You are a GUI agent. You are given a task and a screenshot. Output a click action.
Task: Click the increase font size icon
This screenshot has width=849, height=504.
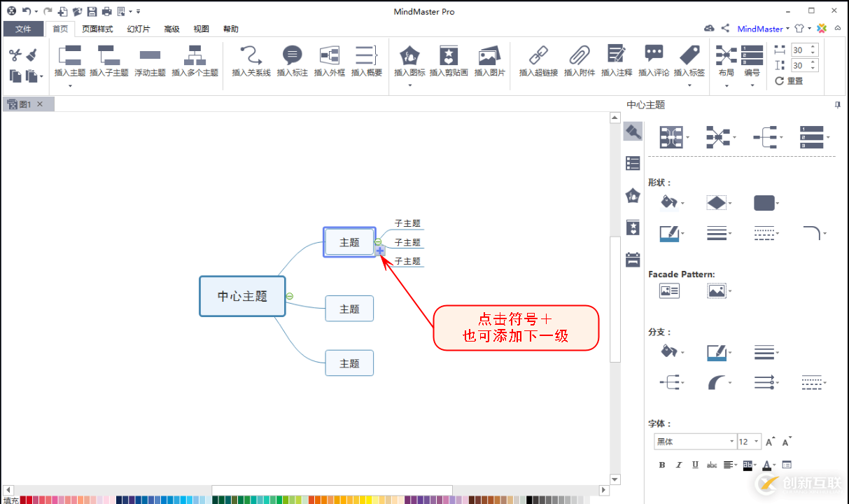click(769, 442)
